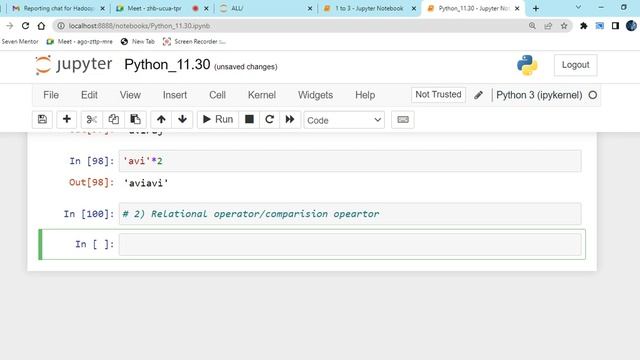640x360 pixels.
Task: Move selected cell down arrow
Action: pos(182,120)
